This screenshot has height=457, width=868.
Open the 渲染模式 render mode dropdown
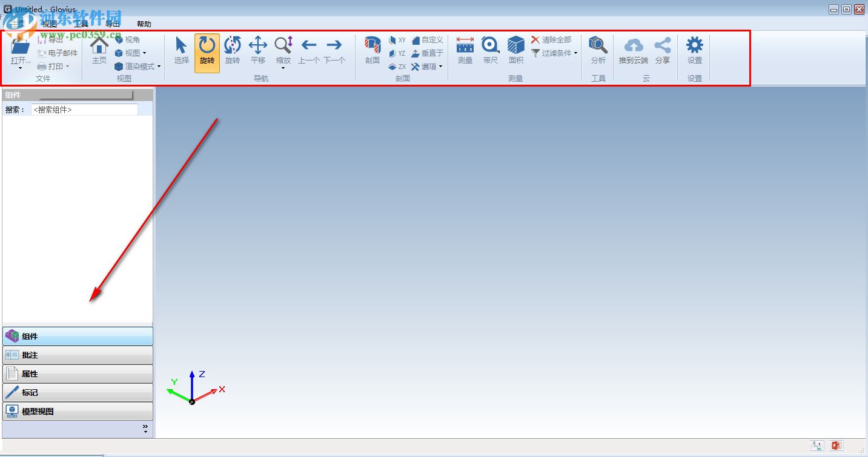click(x=159, y=67)
